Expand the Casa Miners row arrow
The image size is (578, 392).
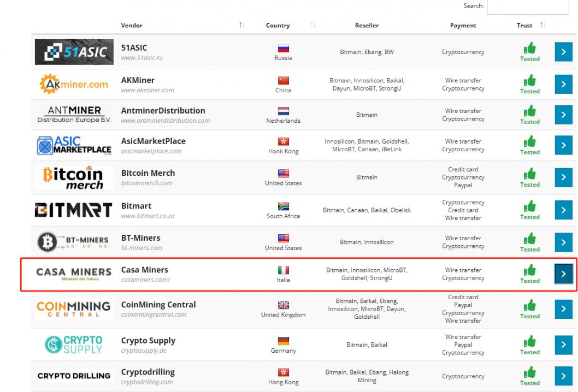pyautogui.click(x=563, y=274)
